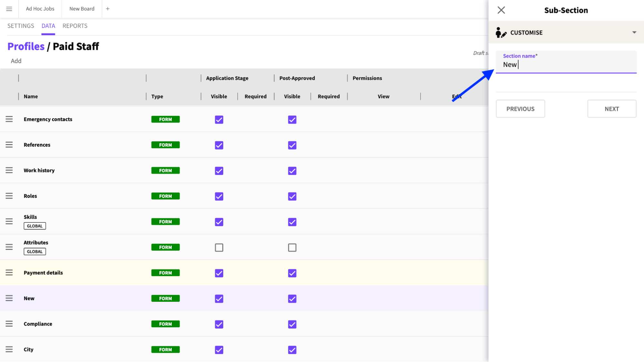Open the Reports tab
This screenshot has width=644, height=362.
click(75, 26)
